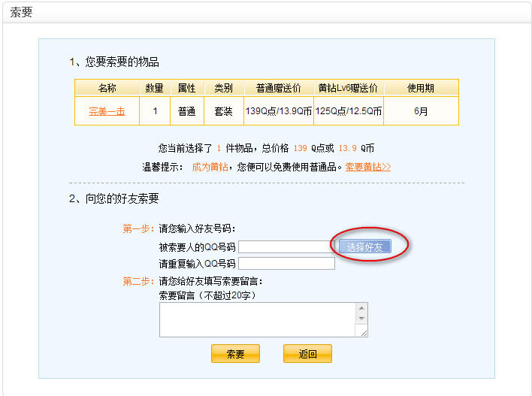The width and height of the screenshot is (532, 396).
Task: Select the 属性 column header
Action: [x=186, y=88]
